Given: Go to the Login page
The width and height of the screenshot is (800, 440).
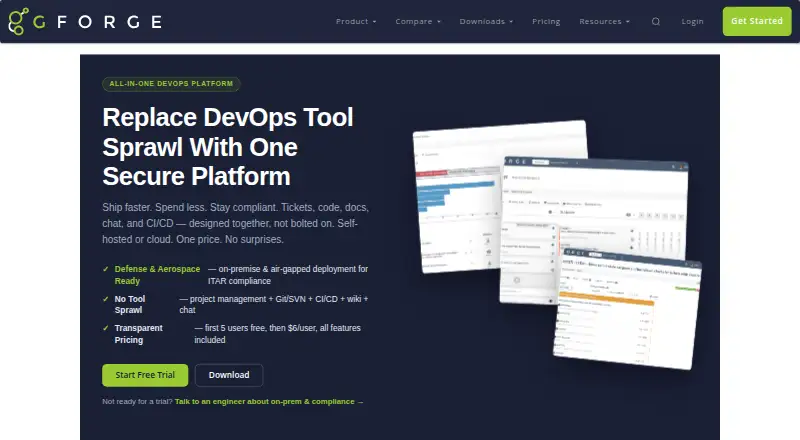Looking at the screenshot, I should pos(692,21).
